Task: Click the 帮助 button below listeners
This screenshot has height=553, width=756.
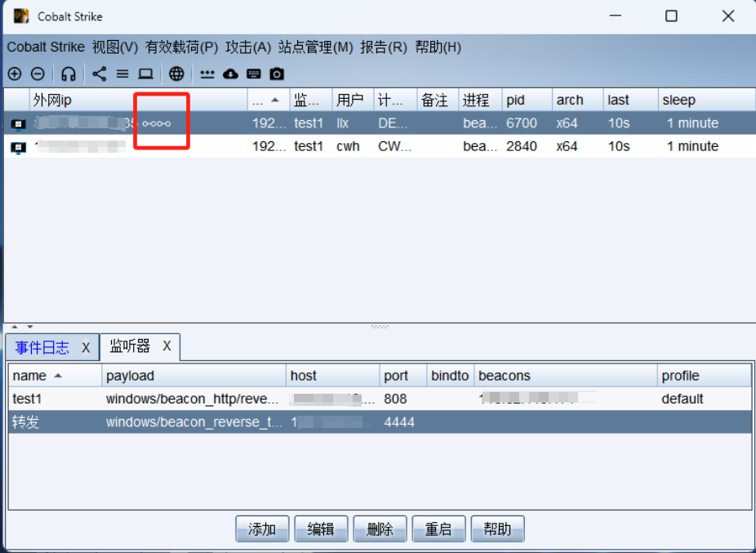Action: (x=497, y=528)
